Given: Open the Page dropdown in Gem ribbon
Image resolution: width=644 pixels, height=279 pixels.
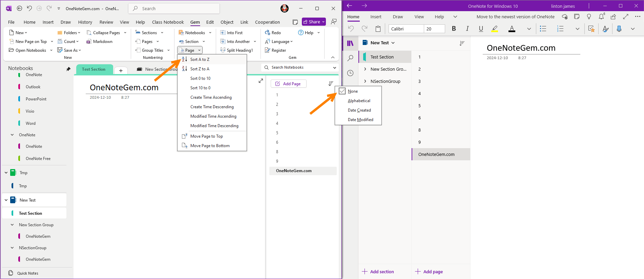Looking at the screenshot, I should click(x=190, y=50).
